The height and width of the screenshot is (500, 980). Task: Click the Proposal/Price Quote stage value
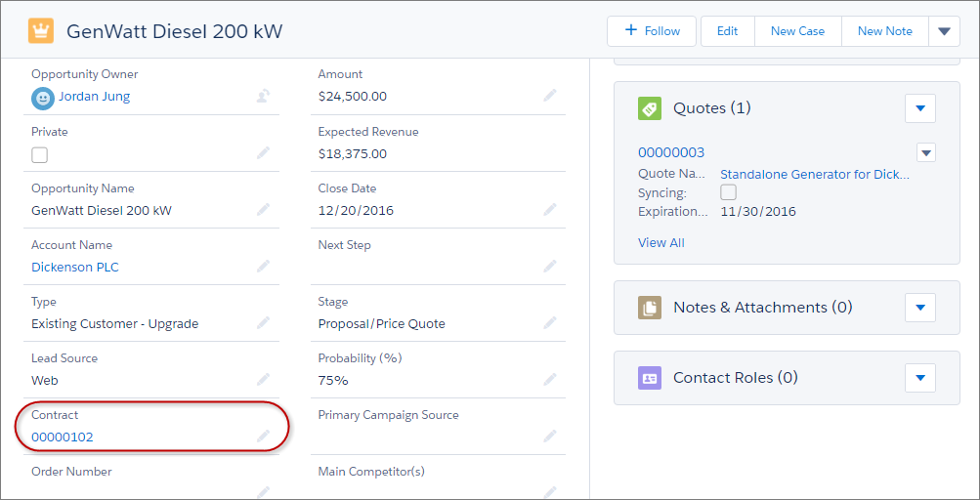382,324
